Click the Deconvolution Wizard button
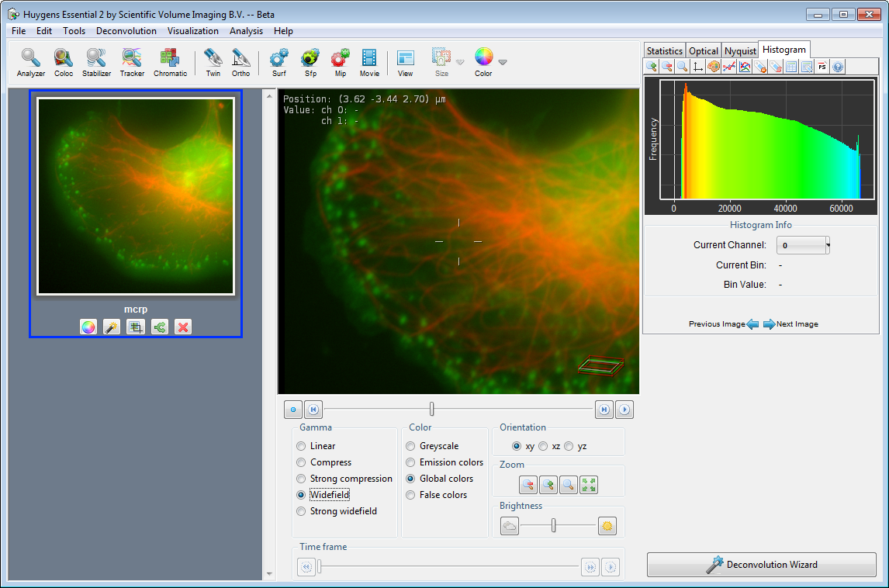This screenshot has width=889, height=588. [x=761, y=565]
